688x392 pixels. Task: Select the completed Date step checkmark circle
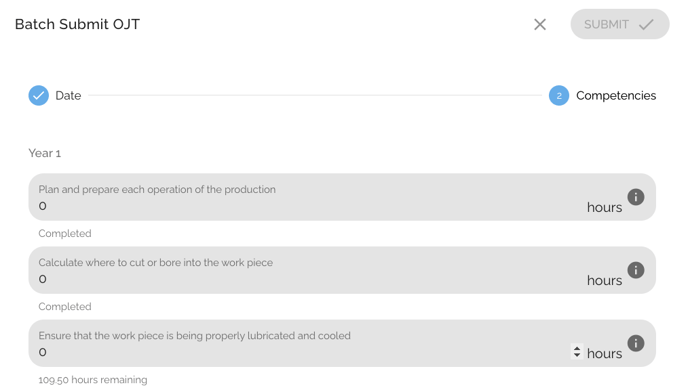click(x=39, y=95)
